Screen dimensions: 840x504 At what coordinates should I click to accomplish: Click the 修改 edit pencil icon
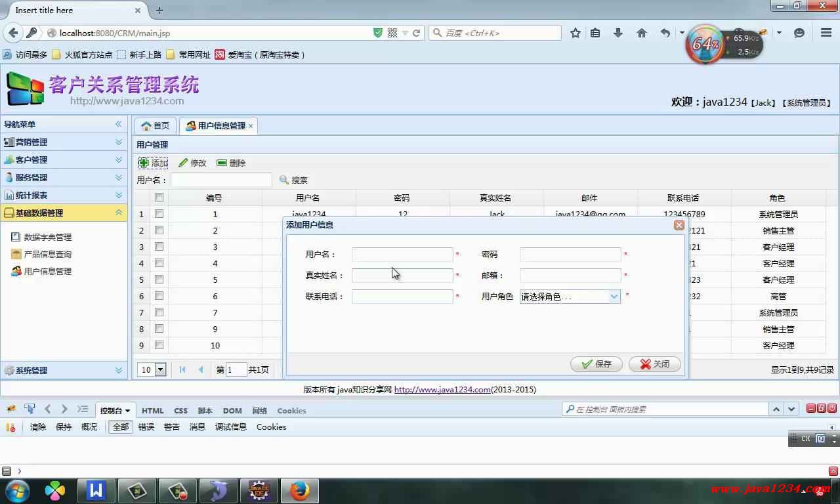coord(183,163)
